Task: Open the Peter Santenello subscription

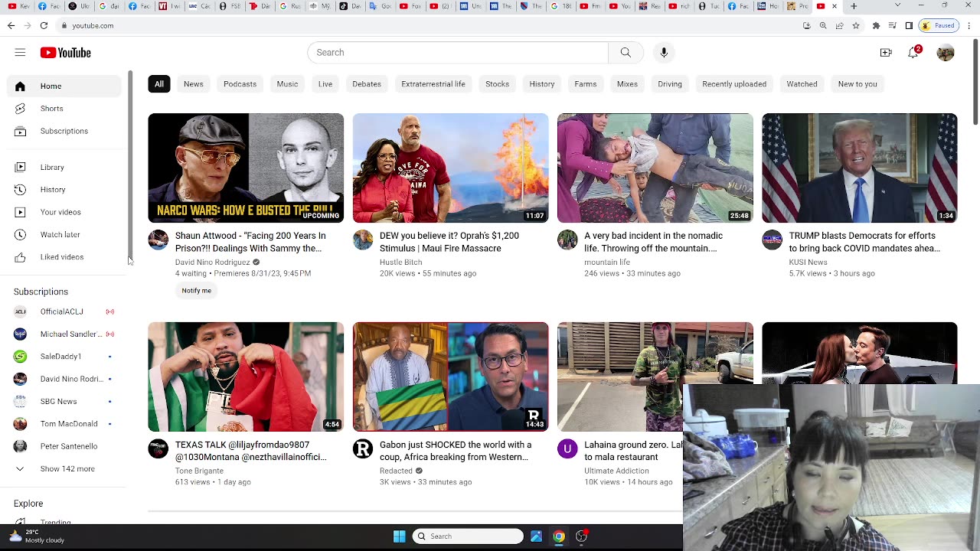Action: pos(64,446)
